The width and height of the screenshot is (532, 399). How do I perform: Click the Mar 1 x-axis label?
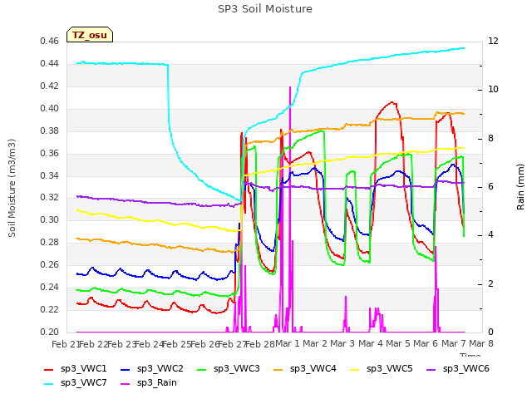(x=288, y=344)
